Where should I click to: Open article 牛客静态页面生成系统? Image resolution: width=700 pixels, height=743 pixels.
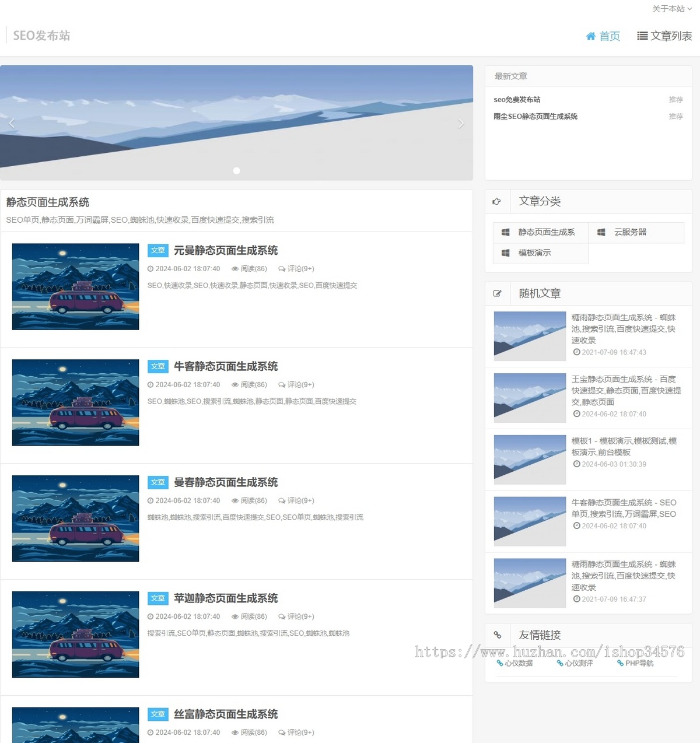[x=226, y=367]
